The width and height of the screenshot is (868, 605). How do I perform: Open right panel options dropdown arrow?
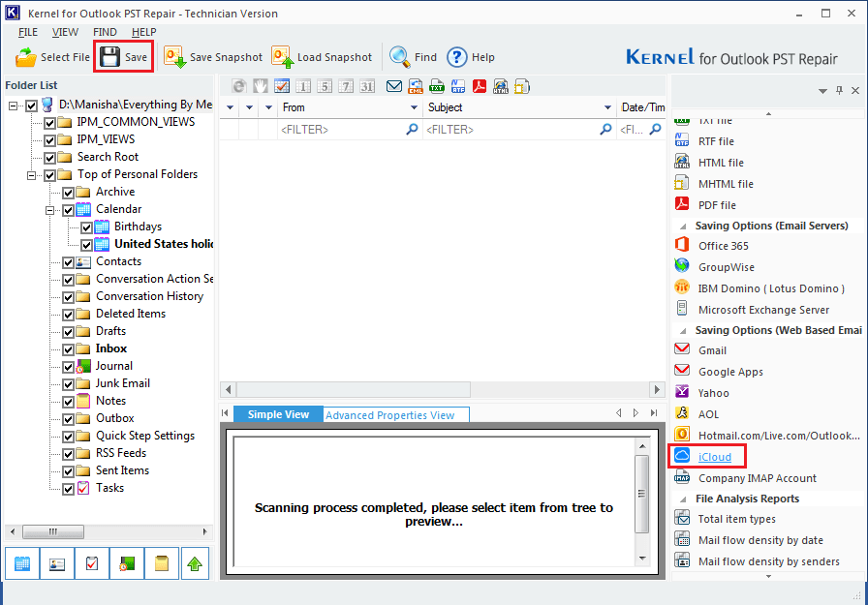(822, 91)
